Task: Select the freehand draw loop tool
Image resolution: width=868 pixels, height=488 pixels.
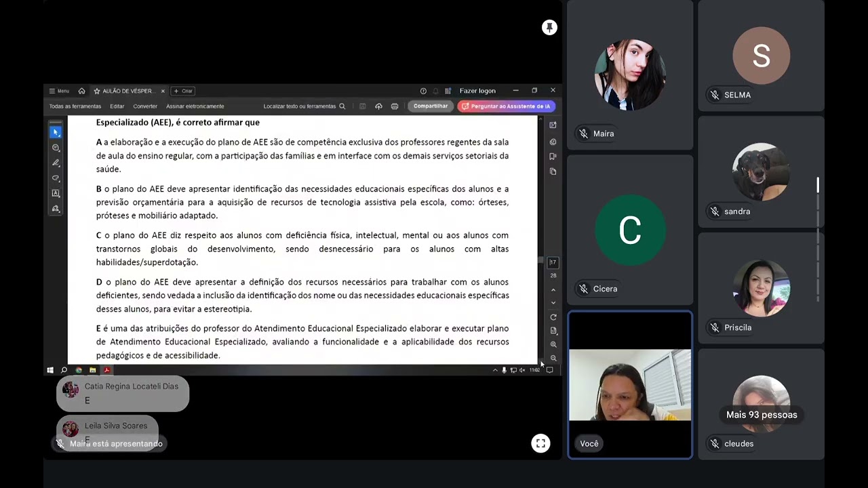Action: (56, 178)
